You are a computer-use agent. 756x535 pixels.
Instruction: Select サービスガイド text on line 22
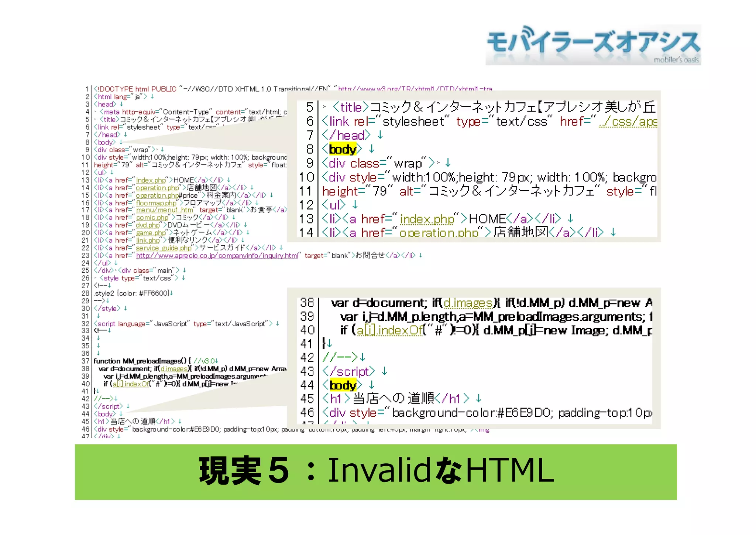coord(223,248)
